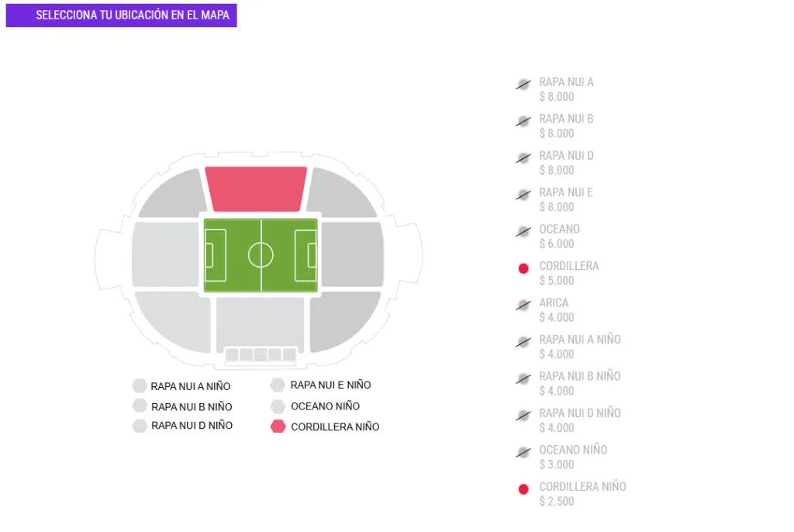Click the unavailable icon next to OCEANO
794x532 pixels.
pyautogui.click(x=523, y=233)
